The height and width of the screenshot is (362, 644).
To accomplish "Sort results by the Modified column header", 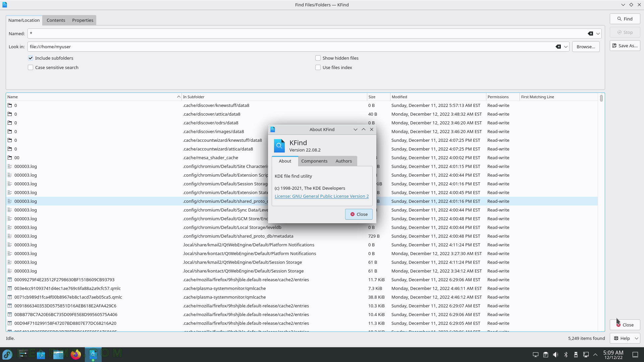I will 438,97.
